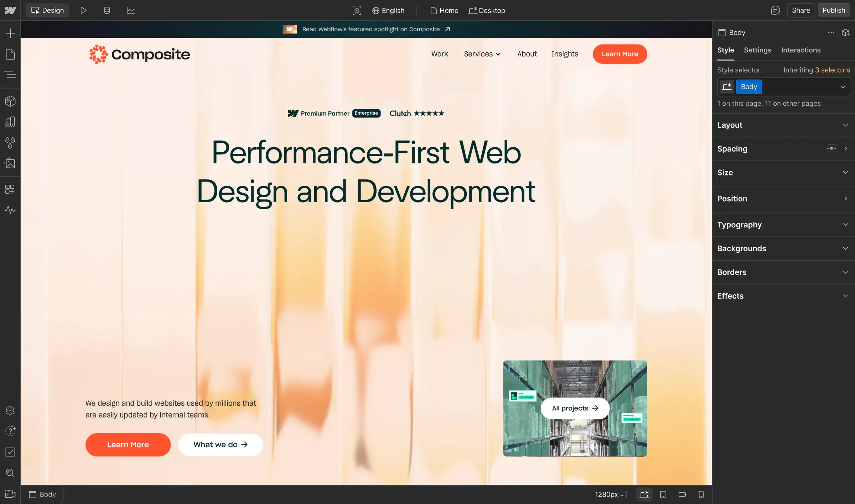Open the comments speech bubble icon
Image resolution: width=855 pixels, height=504 pixels.
click(775, 10)
